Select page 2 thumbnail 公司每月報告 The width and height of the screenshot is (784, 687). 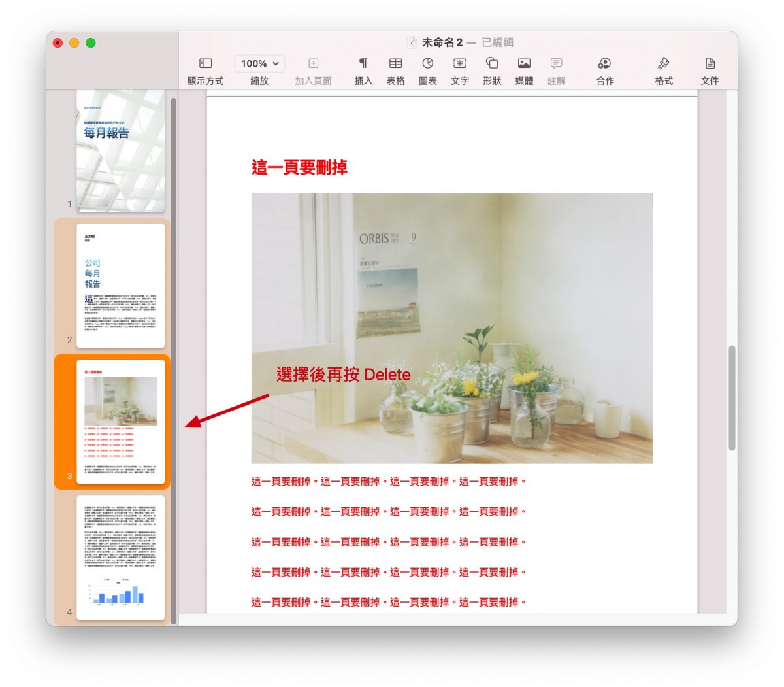coord(120,286)
